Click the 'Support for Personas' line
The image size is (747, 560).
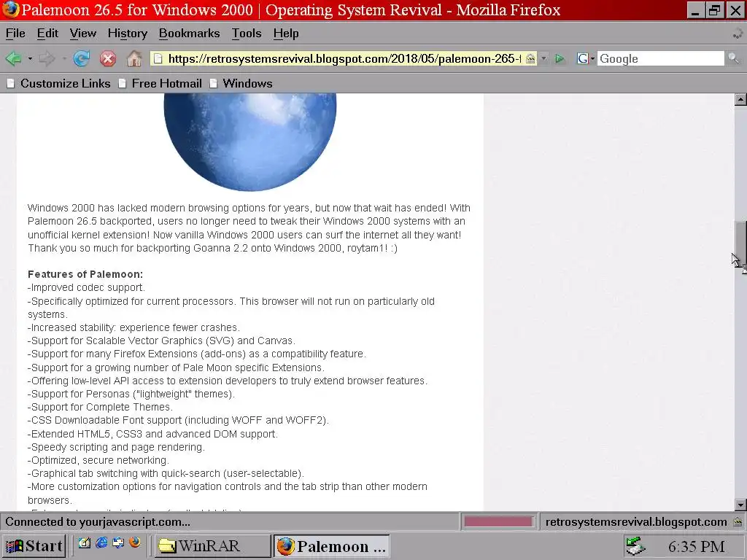tap(131, 394)
